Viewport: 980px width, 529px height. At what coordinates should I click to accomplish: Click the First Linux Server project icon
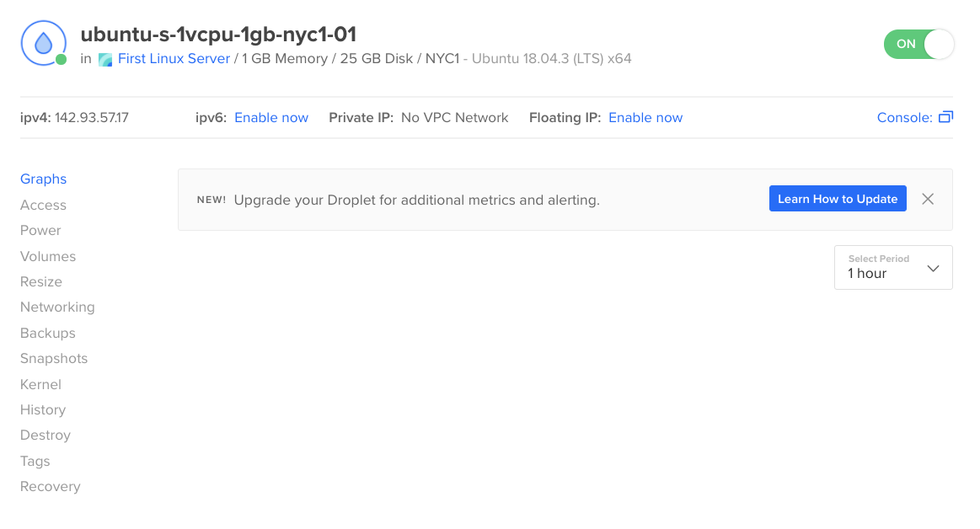pos(105,59)
